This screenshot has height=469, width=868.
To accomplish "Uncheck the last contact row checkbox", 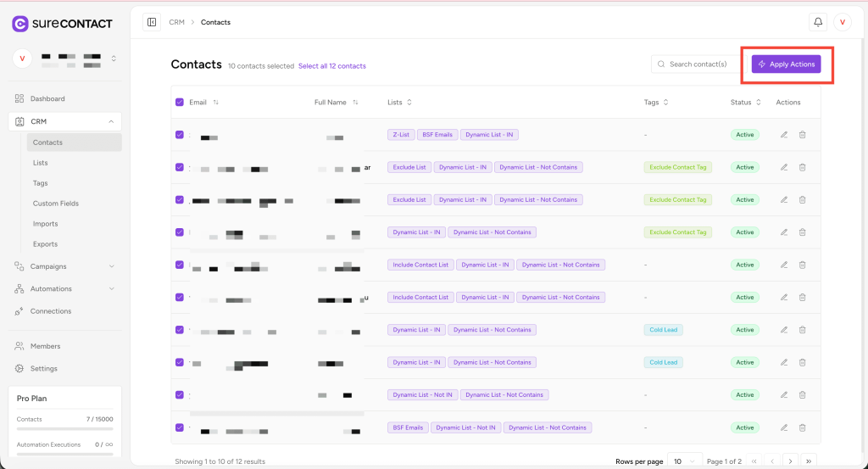I will pos(179,427).
